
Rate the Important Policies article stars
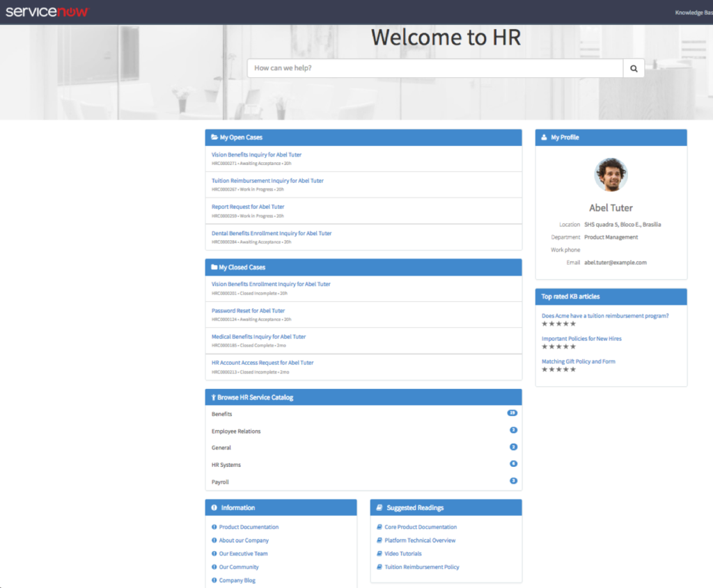tap(559, 347)
